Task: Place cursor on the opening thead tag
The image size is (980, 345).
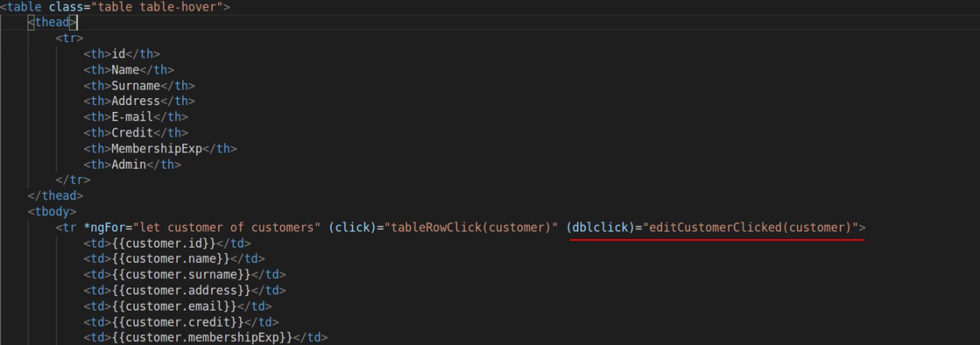Action: [52, 22]
